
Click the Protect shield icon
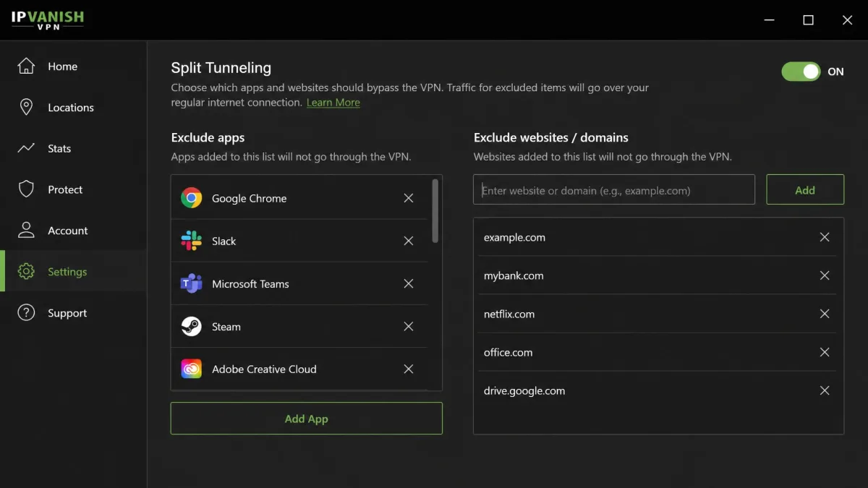26,189
